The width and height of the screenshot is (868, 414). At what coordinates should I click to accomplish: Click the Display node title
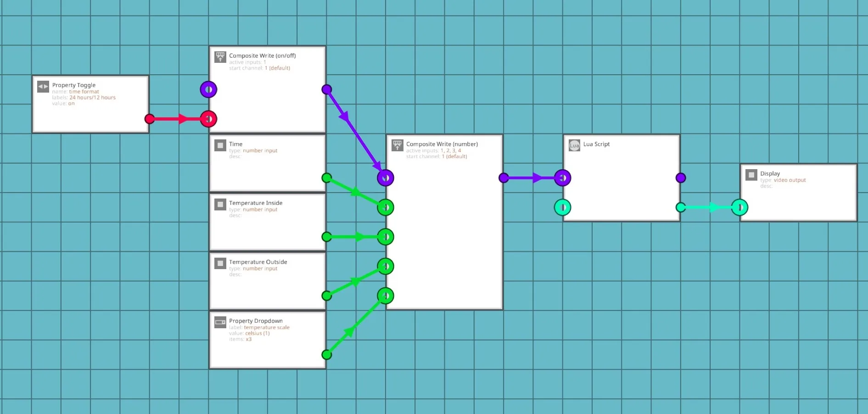[770, 173]
